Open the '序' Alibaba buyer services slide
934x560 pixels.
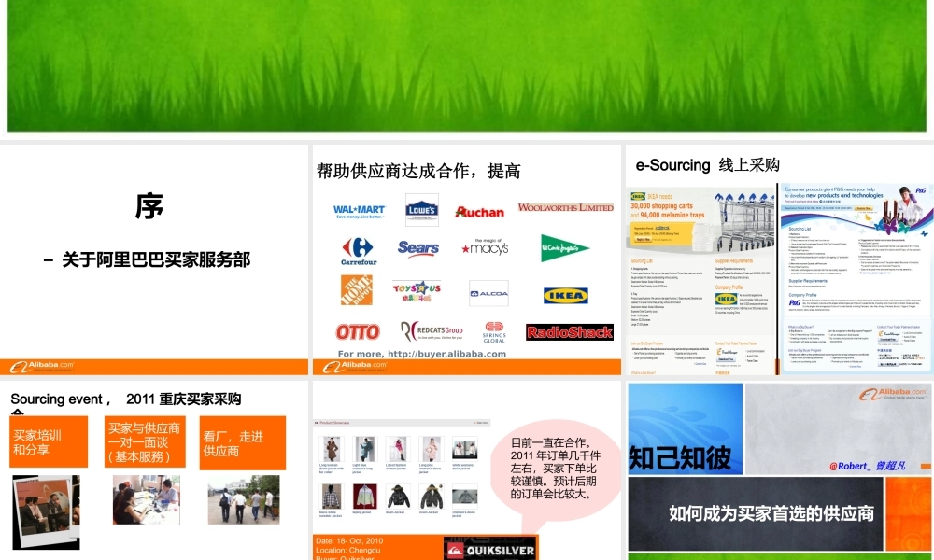coord(154,260)
